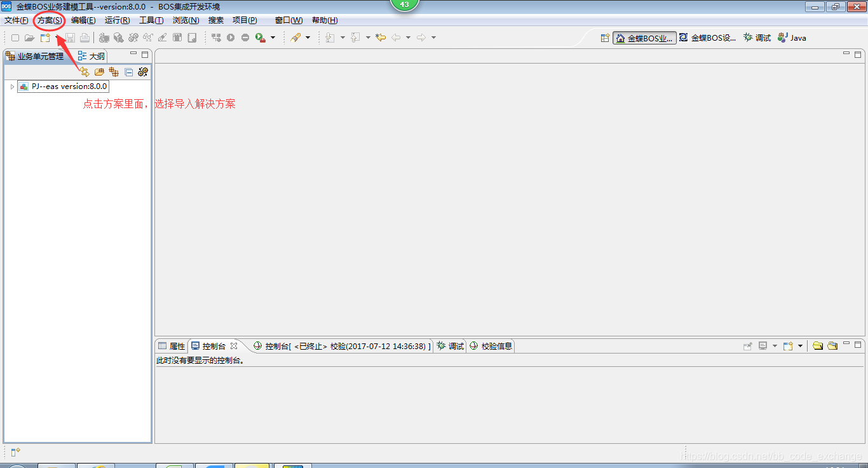Click the green run-with-toolbox icon
Screen dimensions: 868x468
260,38
